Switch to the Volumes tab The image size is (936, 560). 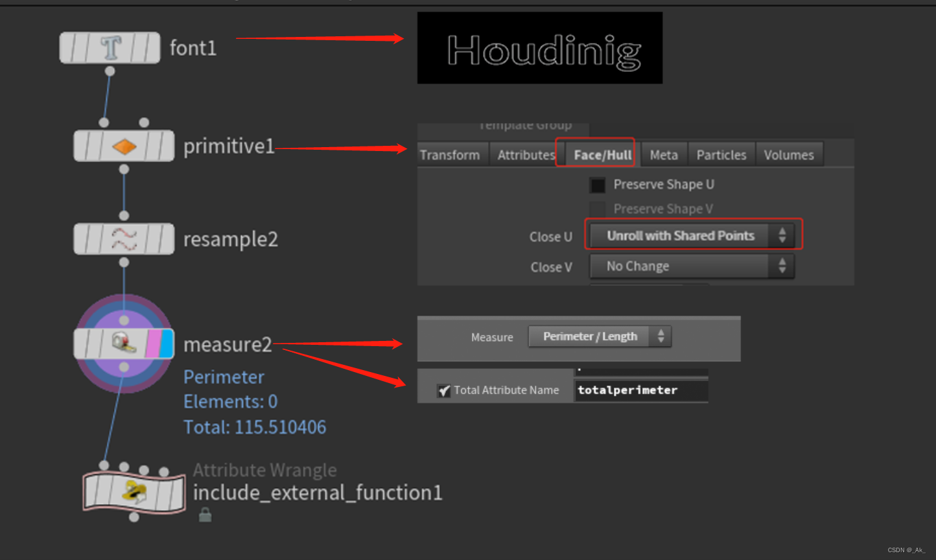(790, 154)
